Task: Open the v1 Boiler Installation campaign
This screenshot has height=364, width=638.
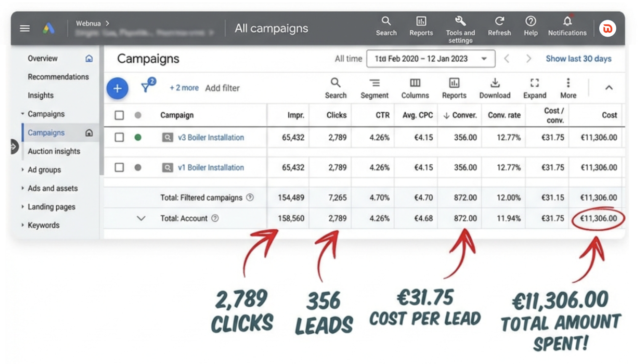Action: 211,168
